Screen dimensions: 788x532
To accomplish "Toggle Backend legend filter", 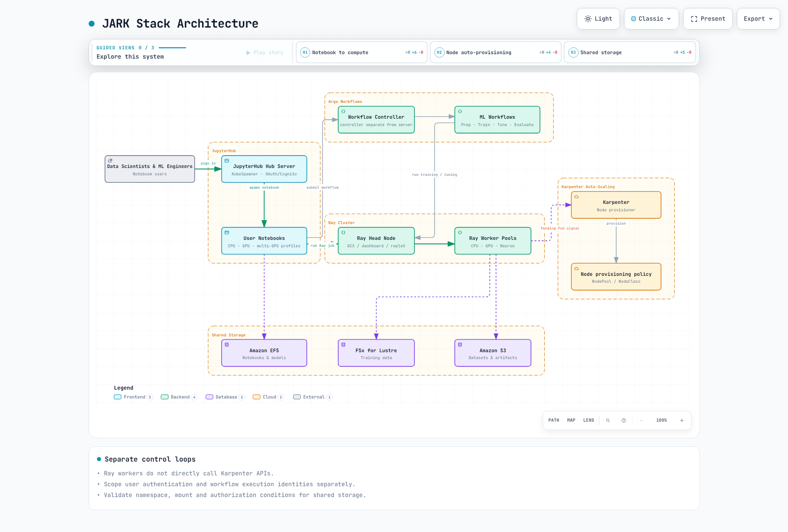I will (179, 397).
